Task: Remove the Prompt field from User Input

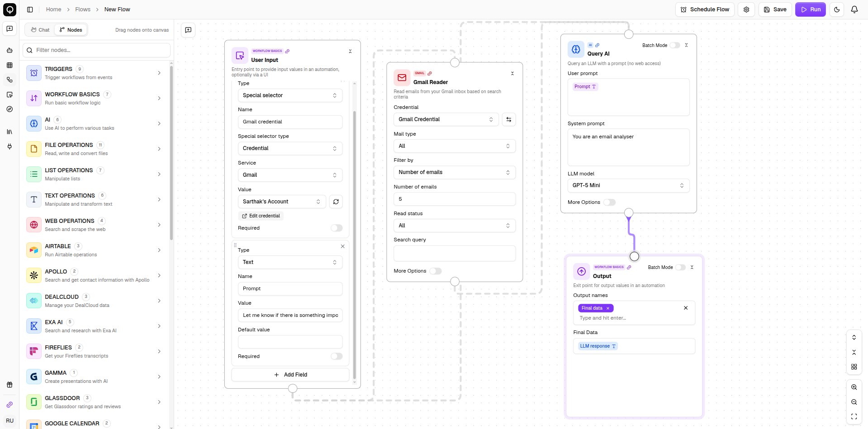Action: coord(342,246)
